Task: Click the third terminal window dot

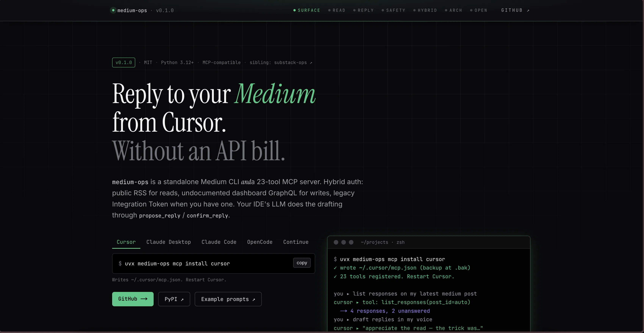Action: [x=351, y=242]
